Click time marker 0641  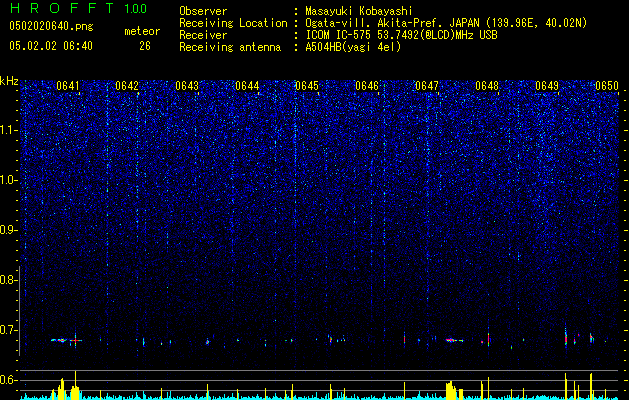pos(68,86)
